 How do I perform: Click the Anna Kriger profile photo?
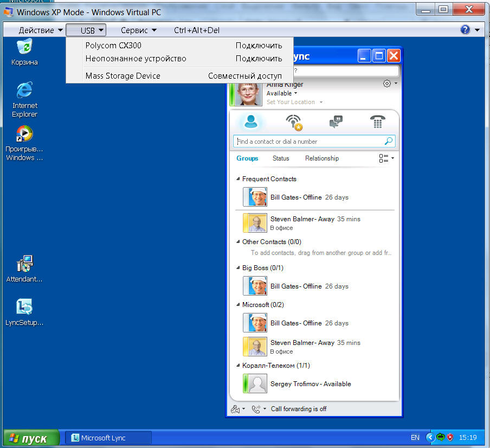pyautogui.click(x=248, y=94)
